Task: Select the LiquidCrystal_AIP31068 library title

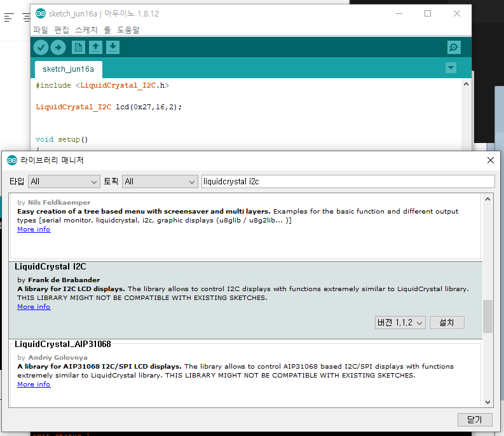Action: point(63,344)
